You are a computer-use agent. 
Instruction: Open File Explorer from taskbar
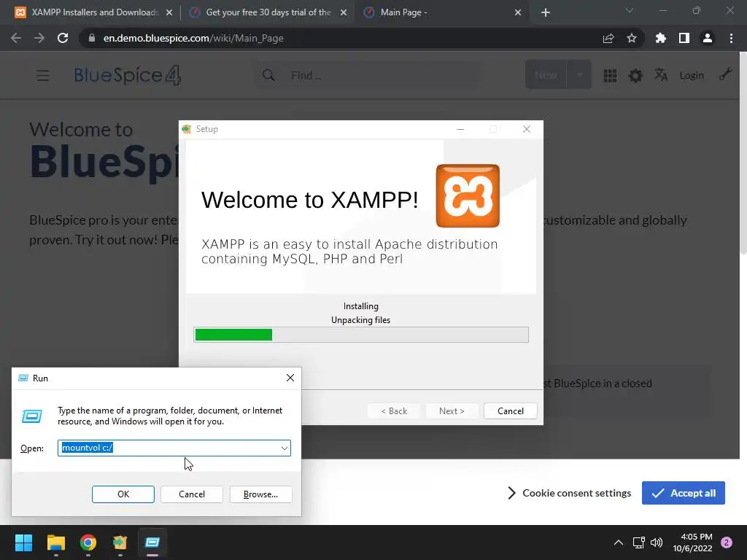[x=55, y=542]
